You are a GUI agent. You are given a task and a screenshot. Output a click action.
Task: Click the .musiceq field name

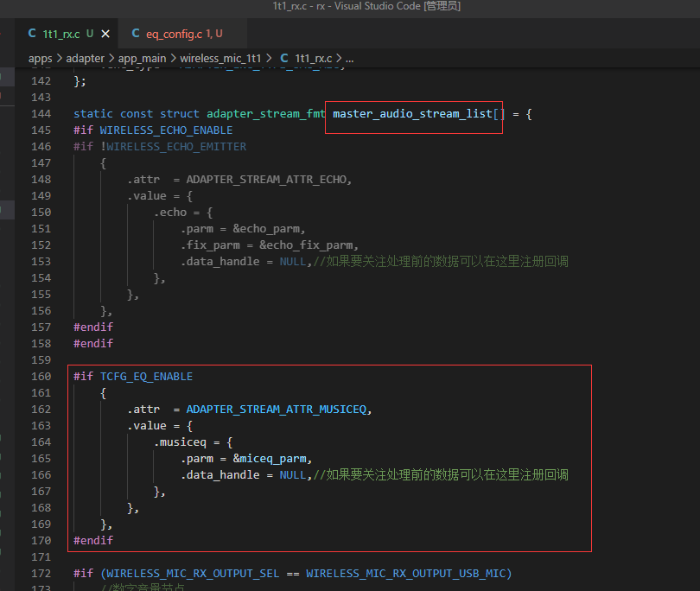click(x=180, y=442)
